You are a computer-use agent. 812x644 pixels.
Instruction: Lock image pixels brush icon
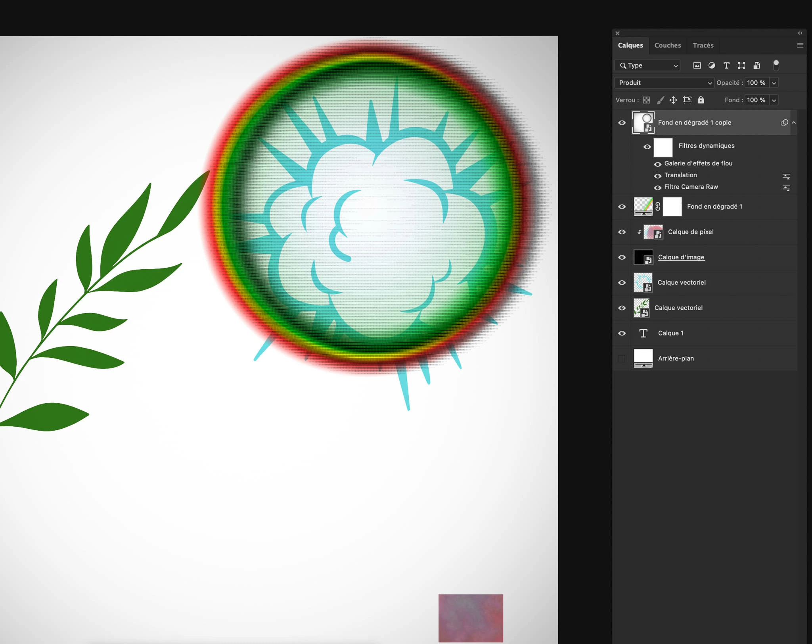[x=660, y=100]
